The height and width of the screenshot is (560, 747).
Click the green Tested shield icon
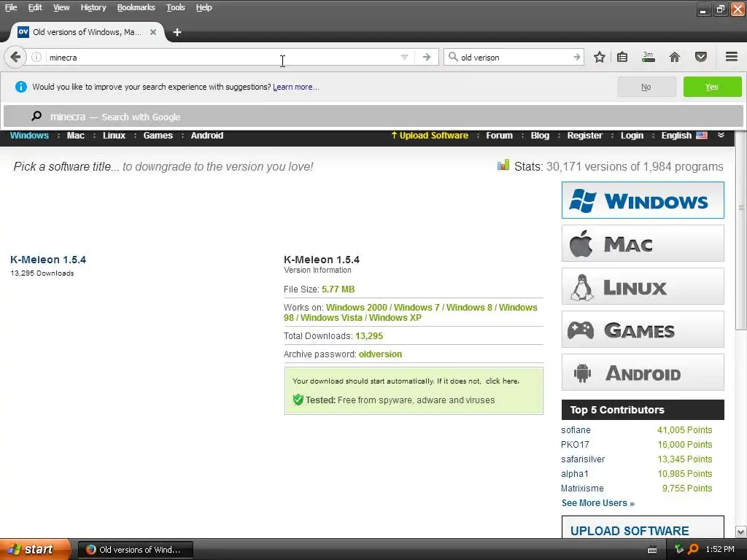[x=298, y=400]
